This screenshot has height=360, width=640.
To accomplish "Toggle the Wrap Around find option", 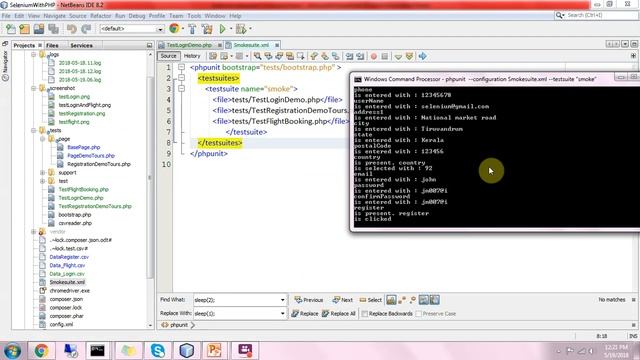I will [435, 300].
